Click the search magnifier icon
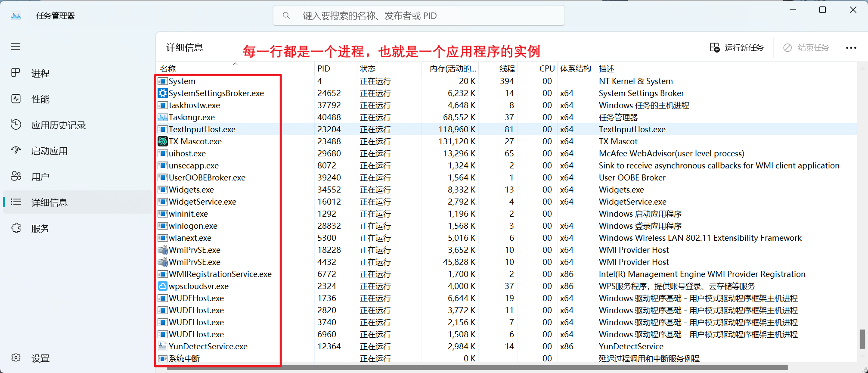The width and height of the screenshot is (868, 373). pos(286,16)
